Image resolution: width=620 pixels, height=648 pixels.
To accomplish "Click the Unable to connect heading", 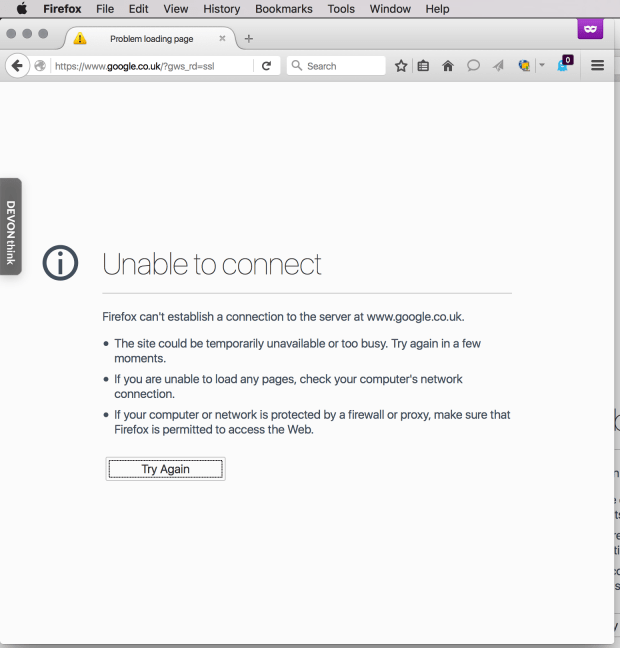I will 212,264.
